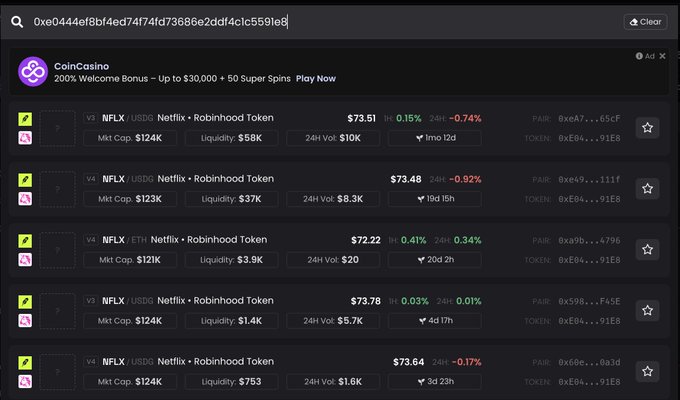
Task: Click Liquidity $1.4K box
Action: (232, 321)
